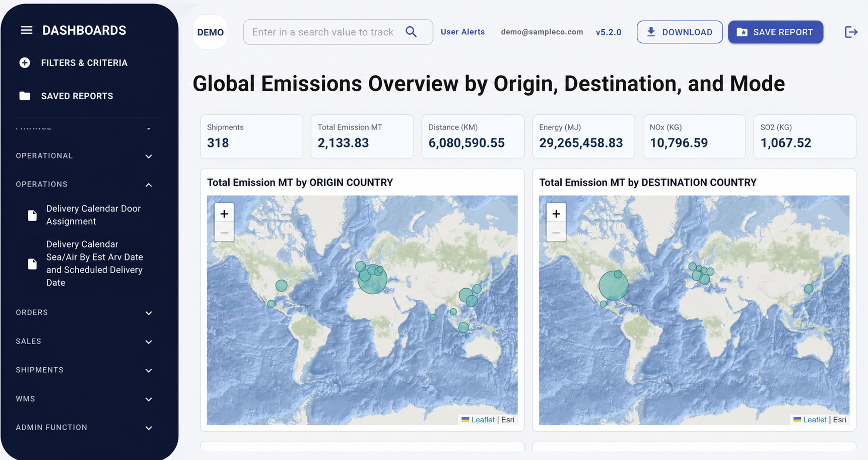Screen dimensions: 868x460
Task: Click the SAVE REPORT button
Action: point(775,32)
